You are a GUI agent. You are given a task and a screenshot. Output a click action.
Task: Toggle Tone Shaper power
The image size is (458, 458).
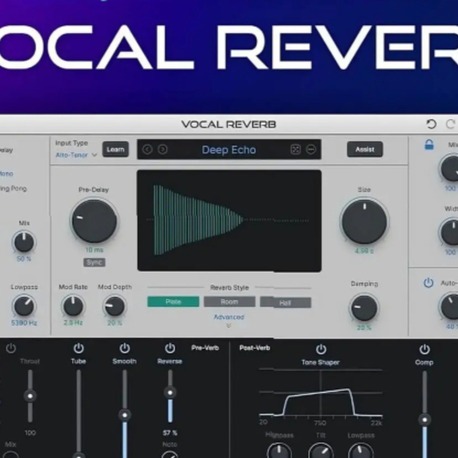[321, 349]
